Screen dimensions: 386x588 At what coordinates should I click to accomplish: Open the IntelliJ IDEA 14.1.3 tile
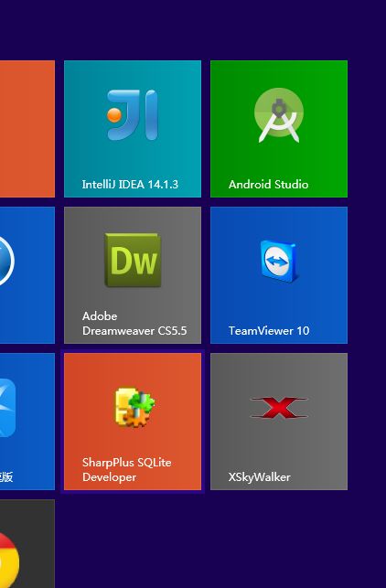click(x=133, y=129)
